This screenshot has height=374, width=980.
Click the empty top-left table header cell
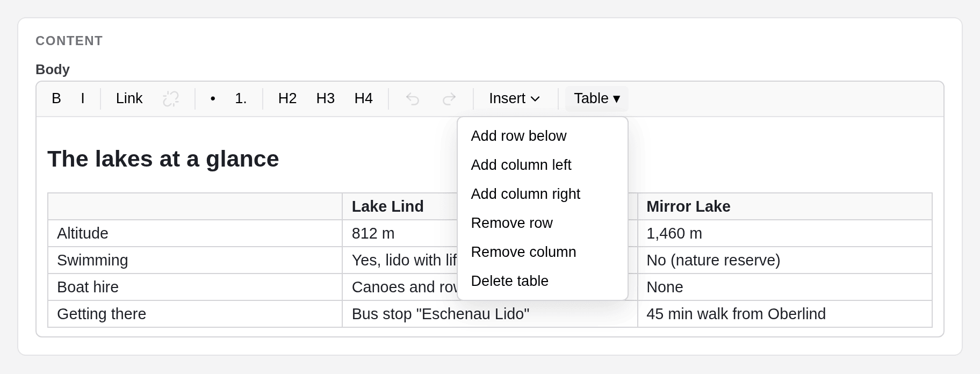[195, 206]
